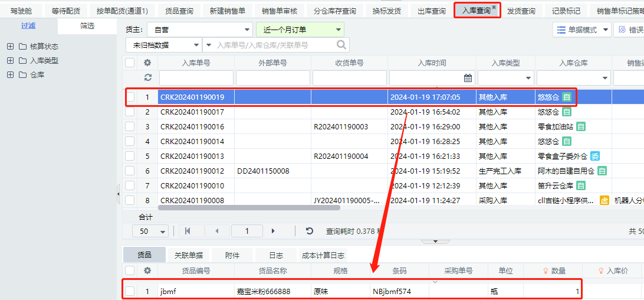Open the 未归档数据 dropdown

pos(163,45)
